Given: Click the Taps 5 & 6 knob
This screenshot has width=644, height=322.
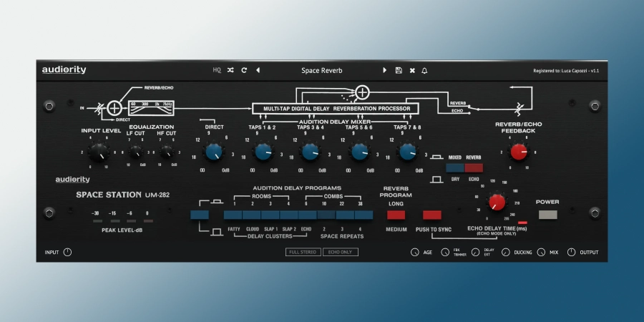Looking at the screenshot, I should tap(359, 152).
